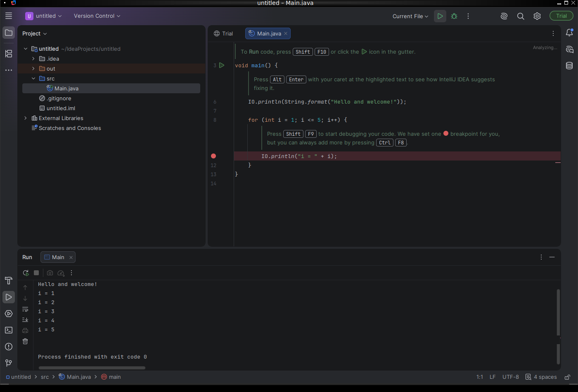Click the down arrow in console sidebar
578x392 pixels.
pos(25,298)
